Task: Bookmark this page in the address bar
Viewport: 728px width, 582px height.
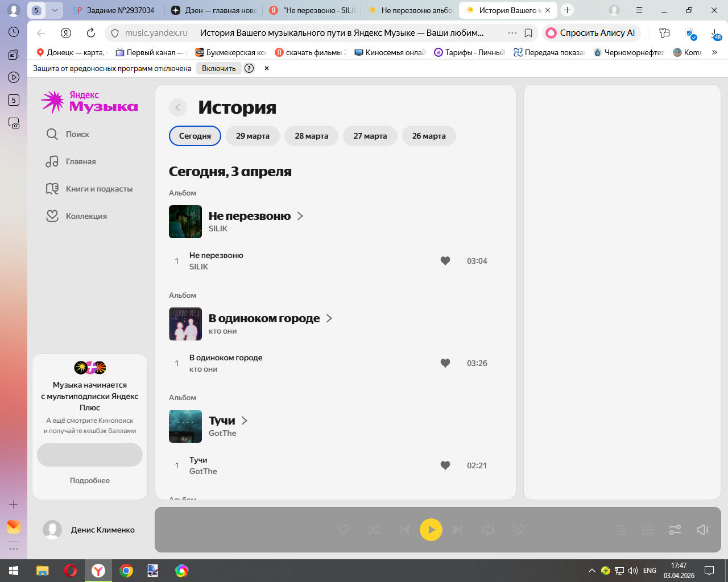Action: 528,33
